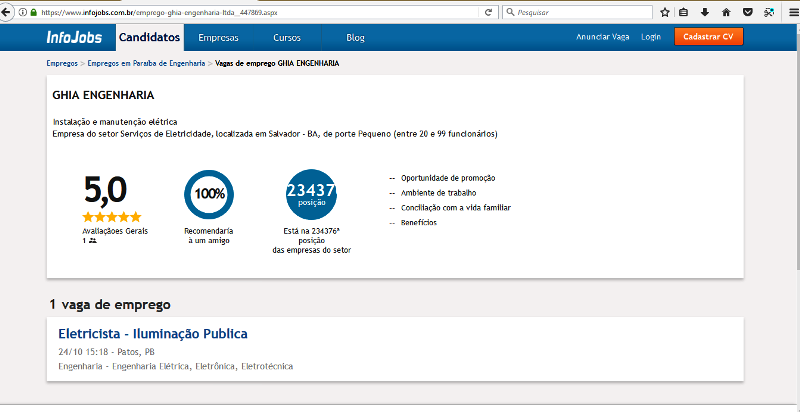Open the Empresas tab
This screenshot has width=800, height=412.
[x=218, y=38]
